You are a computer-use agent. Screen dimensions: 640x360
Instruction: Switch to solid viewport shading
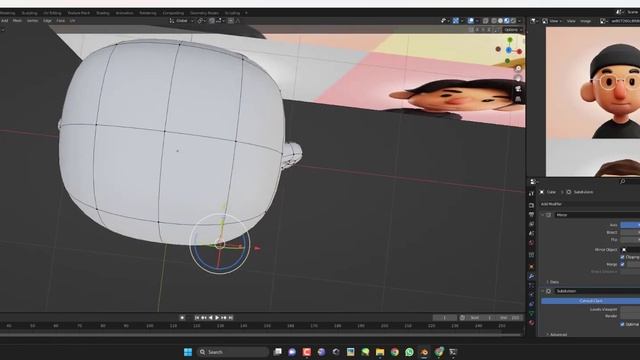(500, 20)
